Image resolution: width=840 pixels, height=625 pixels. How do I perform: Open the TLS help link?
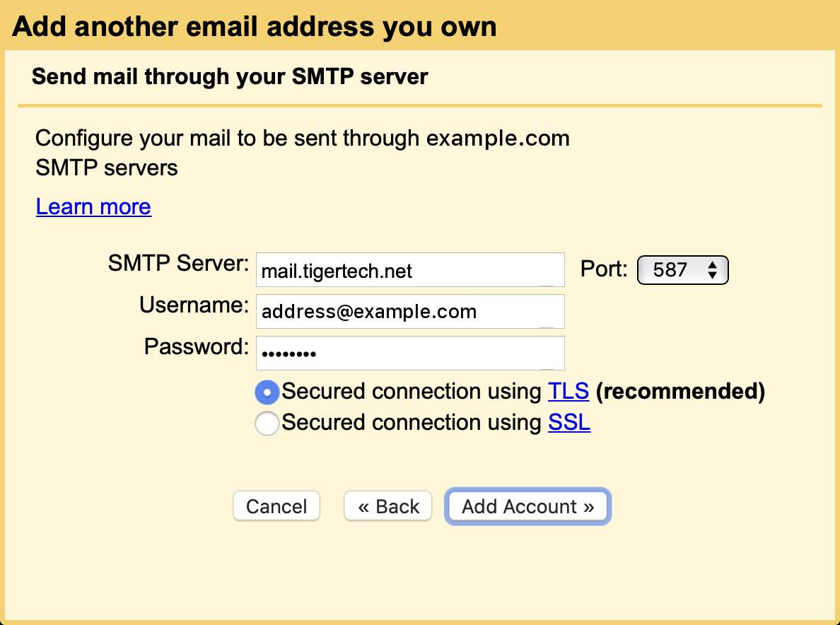coord(568,391)
